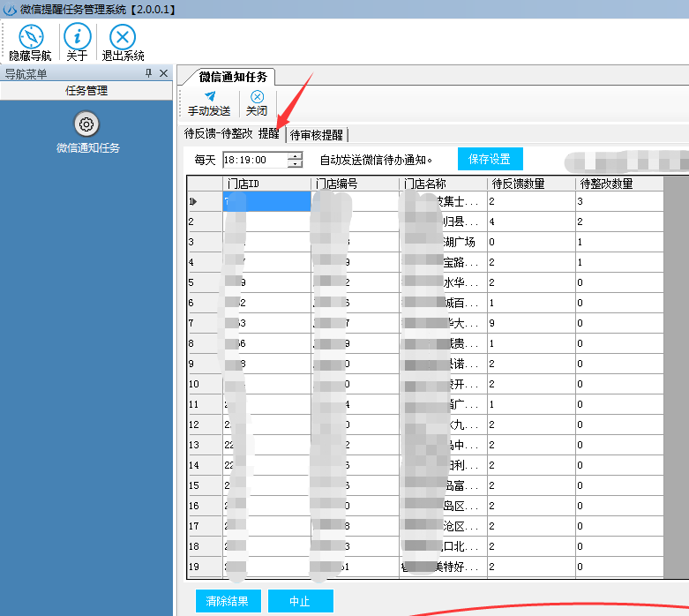
Task: Pin the 导航菜单 panel
Action: pos(149,73)
